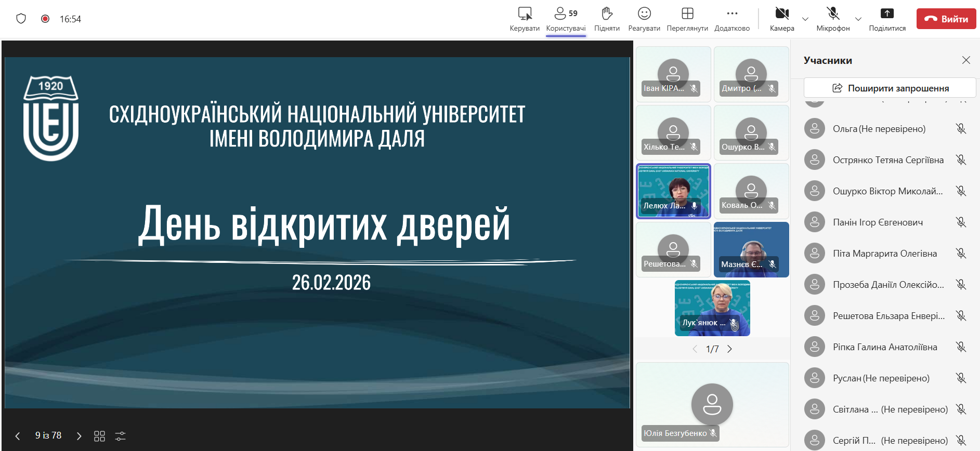Select Коваль О... video tile

pyautogui.click(x=751, y=191)
